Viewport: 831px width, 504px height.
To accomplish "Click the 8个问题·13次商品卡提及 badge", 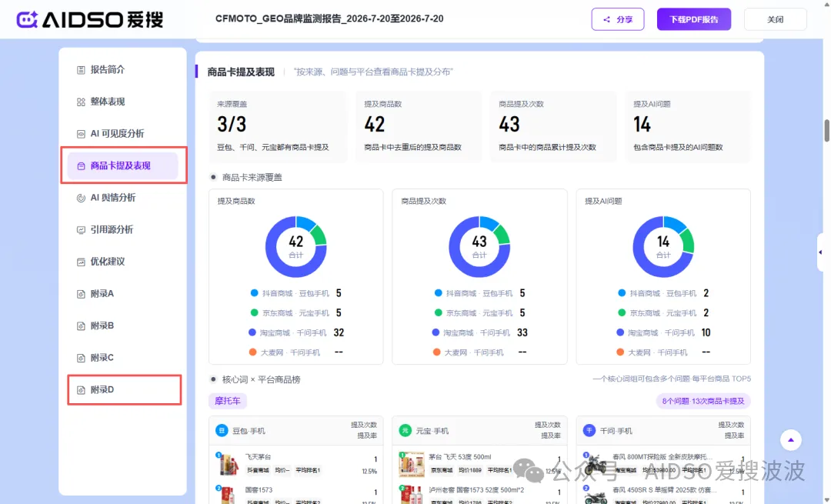I will (703, 401).
